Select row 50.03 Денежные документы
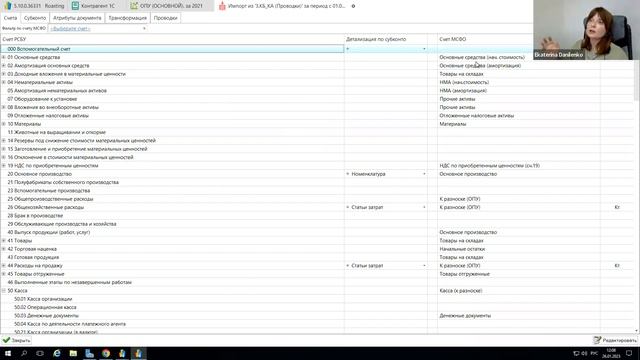The height and width of the screenshot is (360, 640). click(172, 316)
